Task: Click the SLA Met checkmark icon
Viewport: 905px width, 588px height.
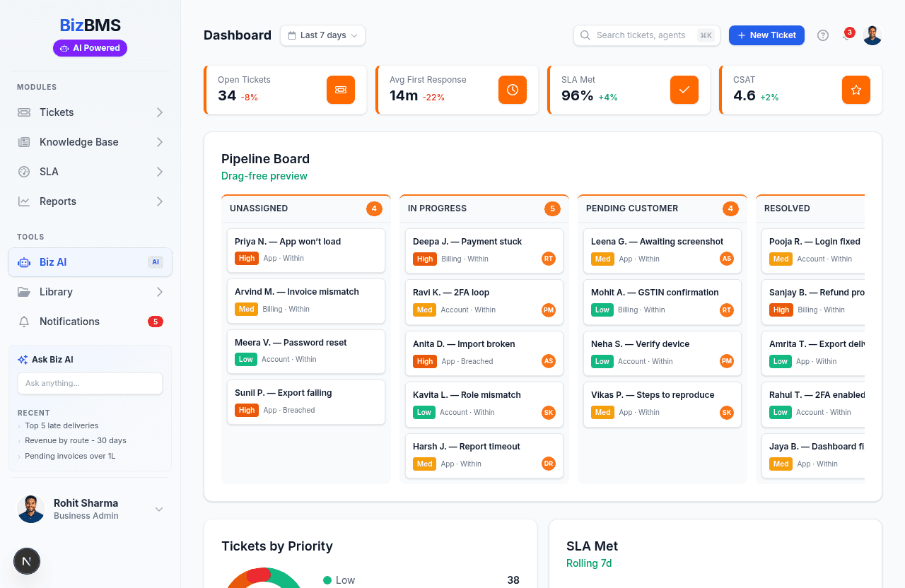Action: tap(684, 90)
